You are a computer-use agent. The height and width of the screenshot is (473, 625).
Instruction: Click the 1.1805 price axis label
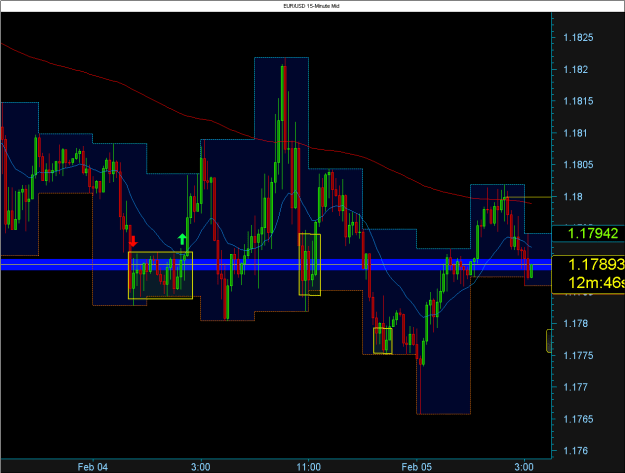point(578,165)
